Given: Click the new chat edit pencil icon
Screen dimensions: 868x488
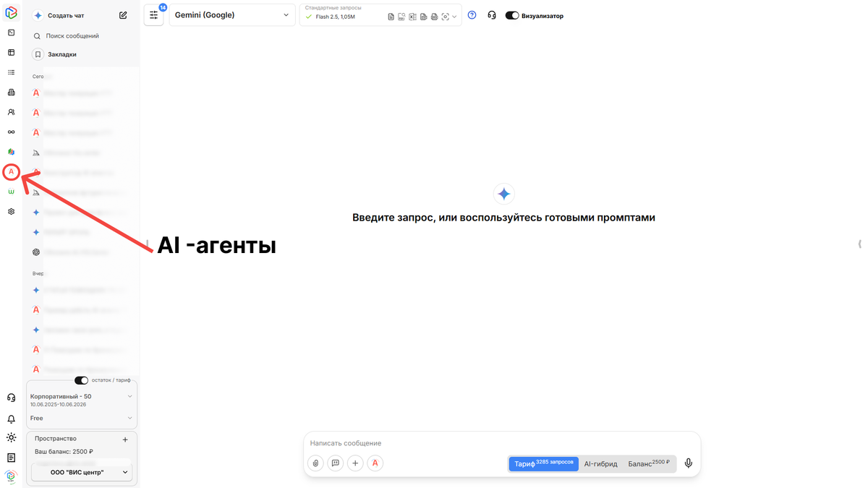Looking at the screenshot, I should coord(123,15).
